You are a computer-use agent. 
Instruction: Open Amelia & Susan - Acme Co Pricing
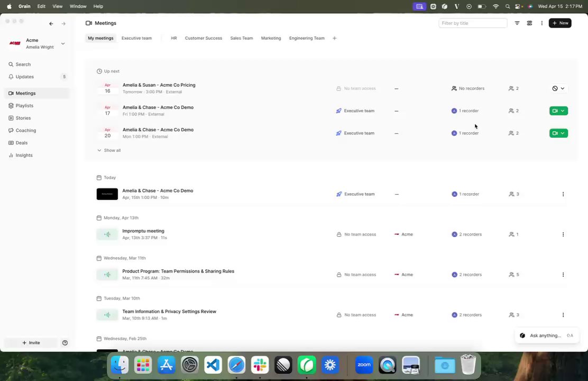click(159, 85)
